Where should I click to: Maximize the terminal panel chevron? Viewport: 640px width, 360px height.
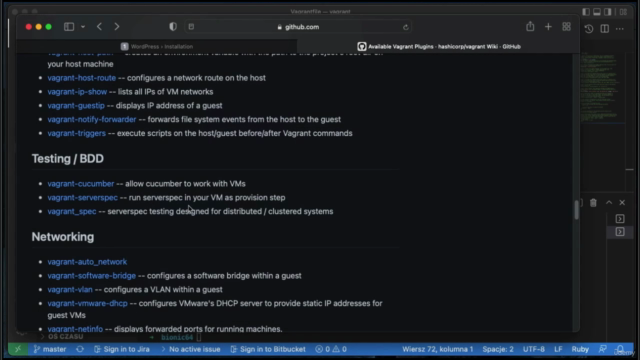609,203
